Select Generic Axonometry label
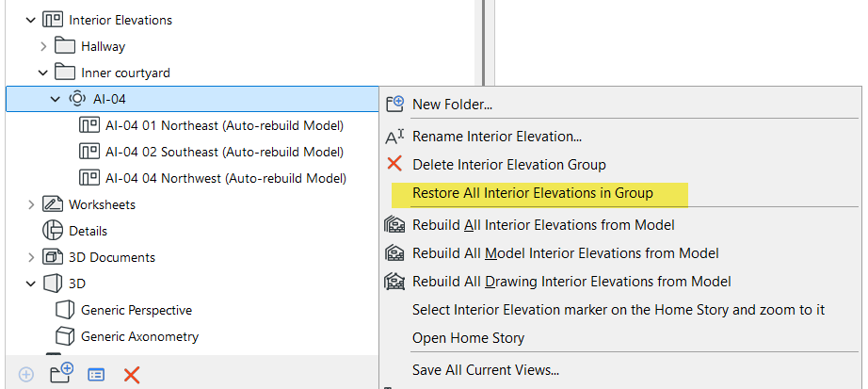The height and width of the screenshot is (389, 868). pyautogui.click(x=139, y=336)
